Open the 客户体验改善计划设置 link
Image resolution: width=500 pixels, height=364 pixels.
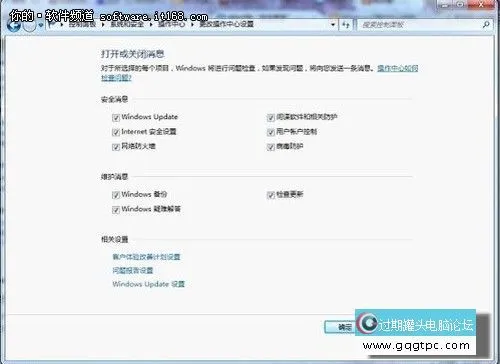pyautogui.click(x=146, y=257)
